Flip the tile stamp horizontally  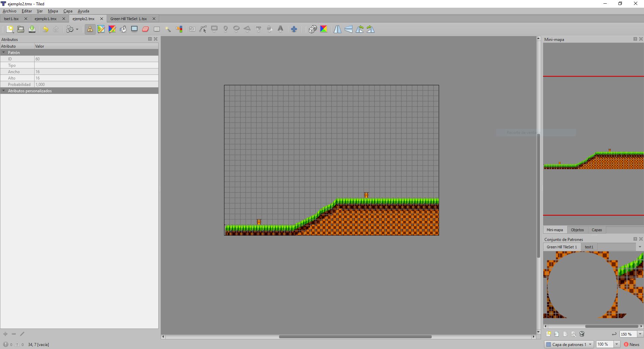(337, 29)
